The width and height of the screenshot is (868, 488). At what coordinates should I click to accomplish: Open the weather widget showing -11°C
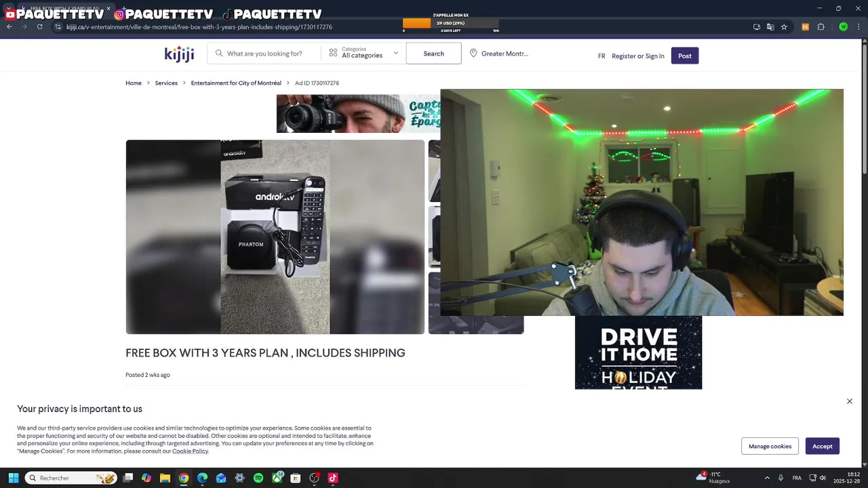(713, 478)
